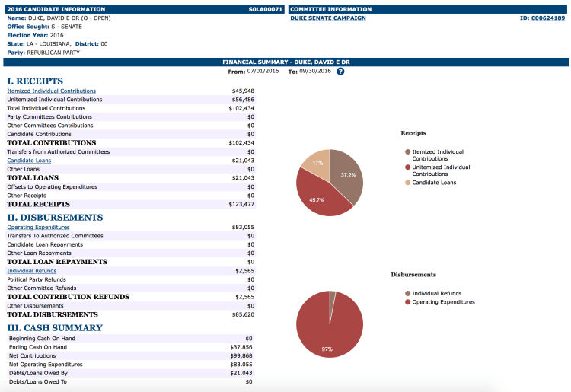Click the Unitemized Individual Contributions legend swatch
This screenshot has width=571, height=392.
tap(408, 167)
